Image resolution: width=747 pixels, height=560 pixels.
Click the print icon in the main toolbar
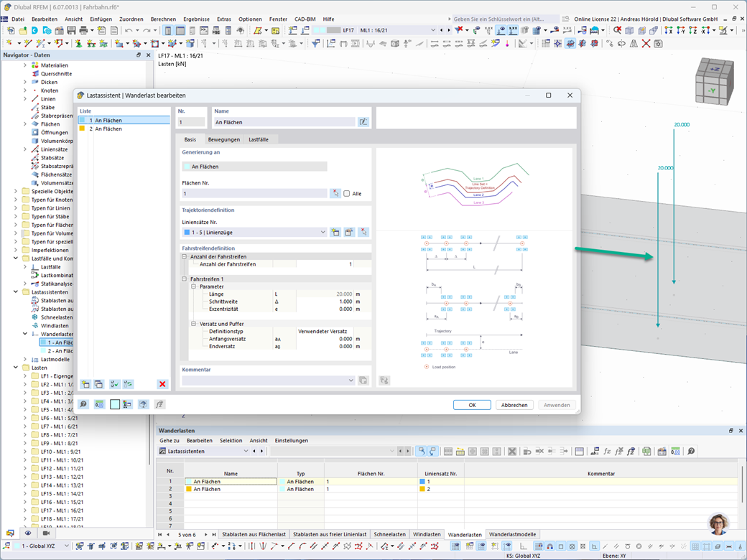pos(83,30)
